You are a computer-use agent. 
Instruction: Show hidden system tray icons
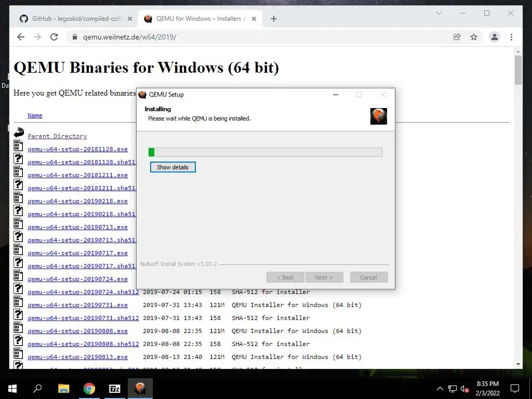[x=440, y=389]
